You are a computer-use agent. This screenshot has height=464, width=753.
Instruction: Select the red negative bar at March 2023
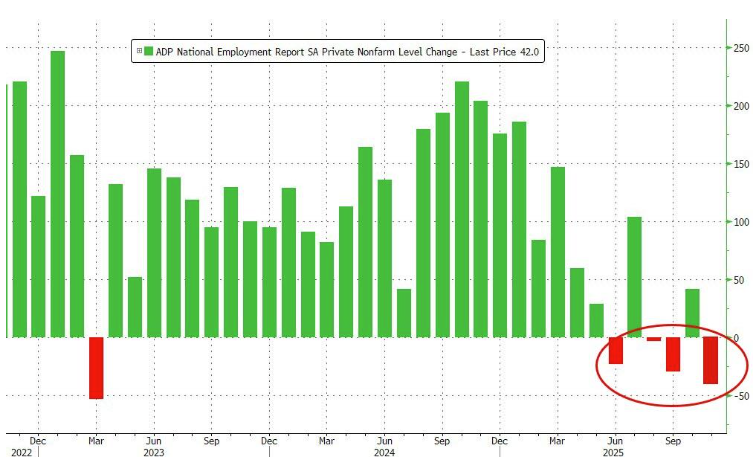point(96,367)
